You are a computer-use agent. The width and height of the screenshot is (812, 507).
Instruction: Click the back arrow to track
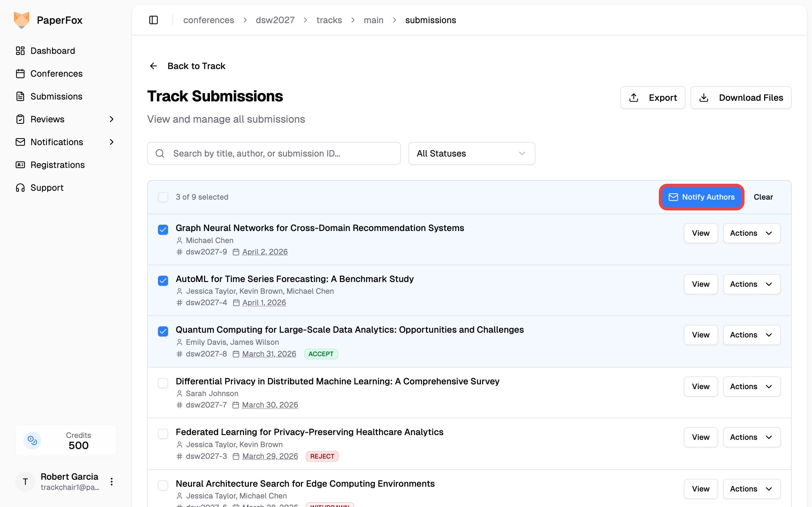click(153, 66)
